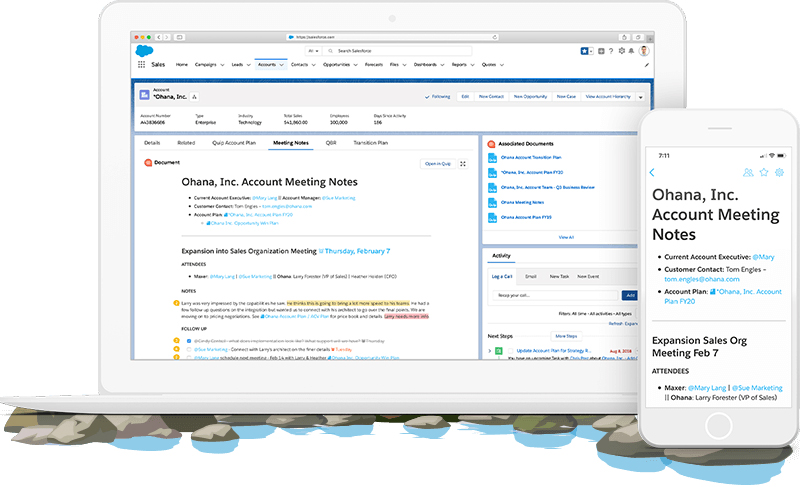Click the Recap your call input field
The height and width of the screenshot is (487, 800).
click(555, 295)
